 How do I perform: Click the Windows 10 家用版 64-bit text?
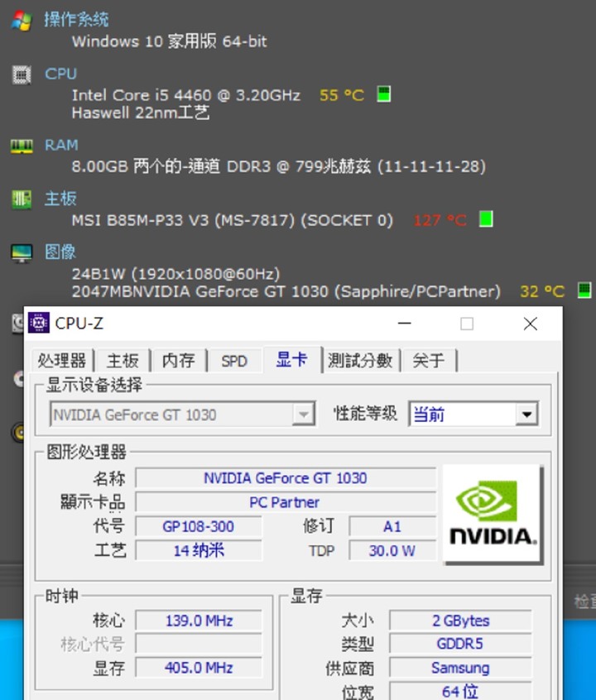[170, 41]
